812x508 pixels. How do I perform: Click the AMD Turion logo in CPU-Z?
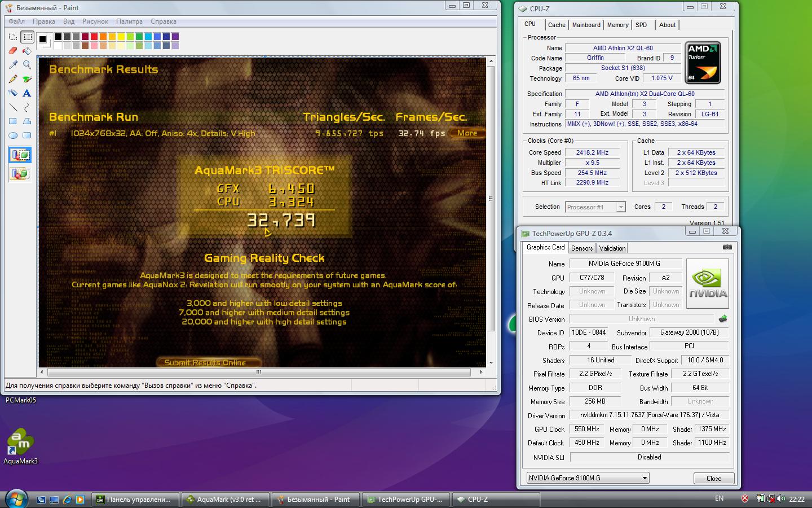703,62
